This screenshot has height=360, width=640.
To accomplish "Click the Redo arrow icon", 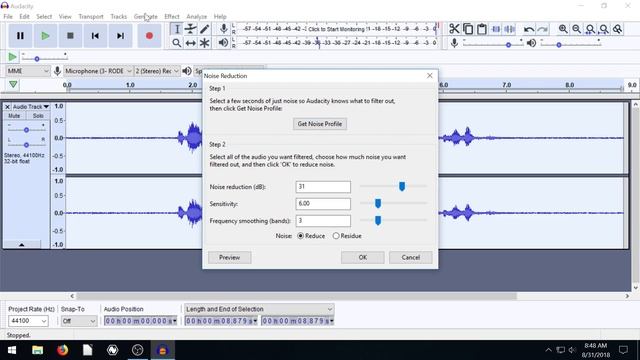I will click(x=542, y=29).
